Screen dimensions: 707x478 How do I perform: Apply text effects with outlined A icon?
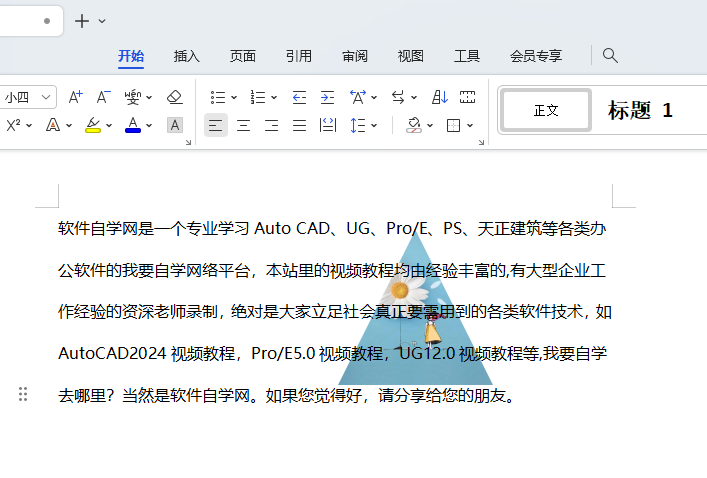point(53,125)
